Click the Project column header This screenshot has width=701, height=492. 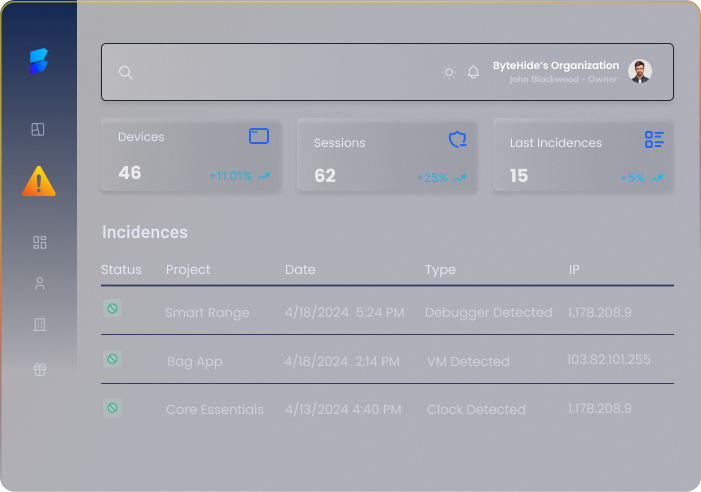[188, 270]
